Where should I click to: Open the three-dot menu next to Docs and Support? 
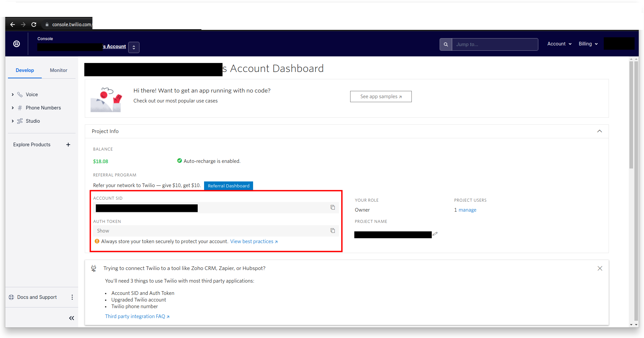(72, 297)
